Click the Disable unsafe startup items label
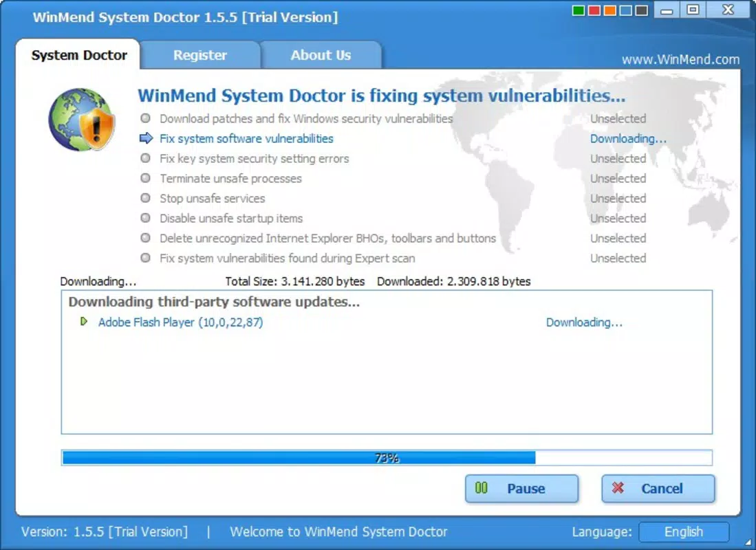Screen dimensions: 756x550 231,219
